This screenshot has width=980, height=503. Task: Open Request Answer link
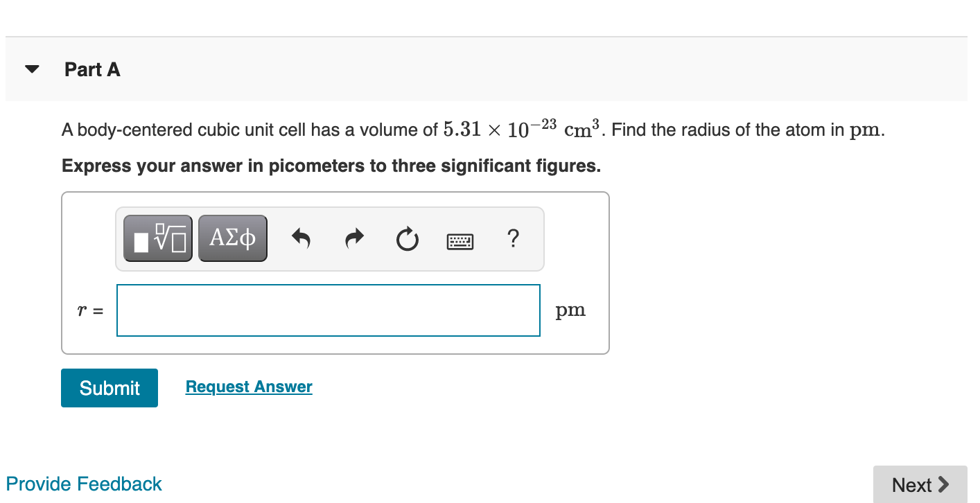(x=248, y=386)
